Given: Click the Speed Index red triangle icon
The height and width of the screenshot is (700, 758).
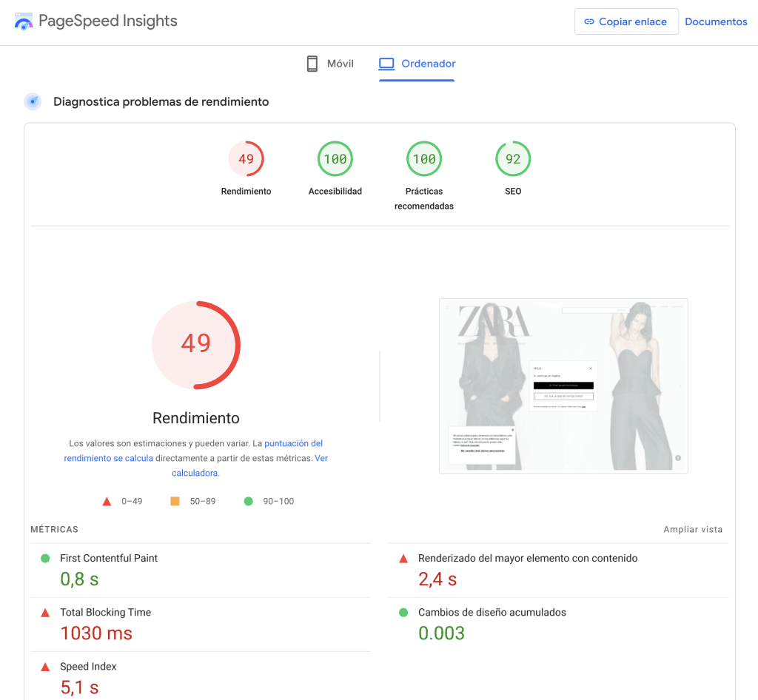Looking at the screenshot, I should click(x=45, y=667).
